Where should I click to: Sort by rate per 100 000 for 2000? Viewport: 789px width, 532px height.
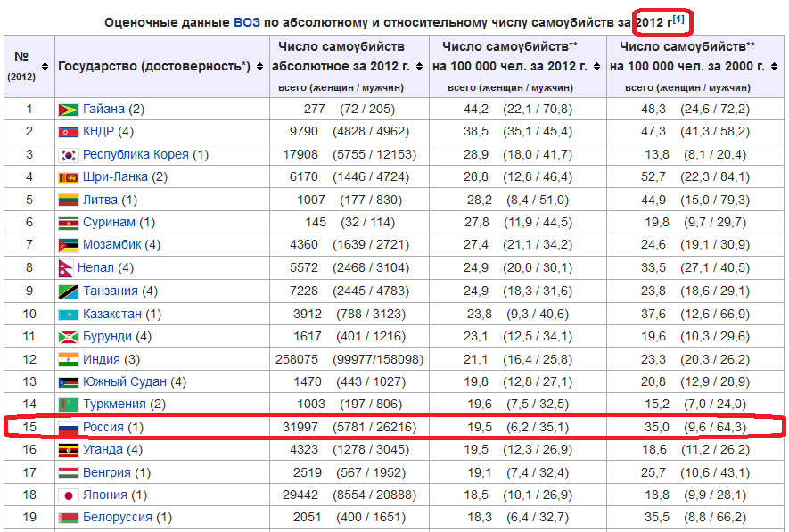[774, 66]
